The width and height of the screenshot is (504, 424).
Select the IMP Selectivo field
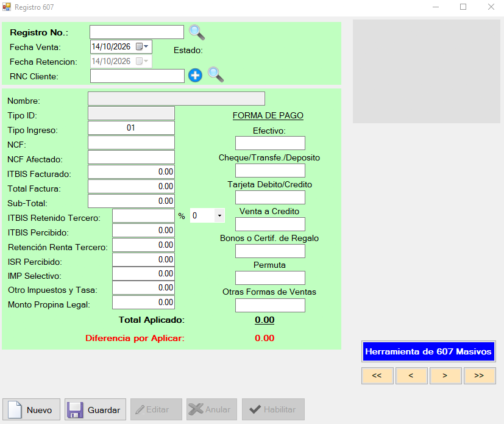(143, 274)
